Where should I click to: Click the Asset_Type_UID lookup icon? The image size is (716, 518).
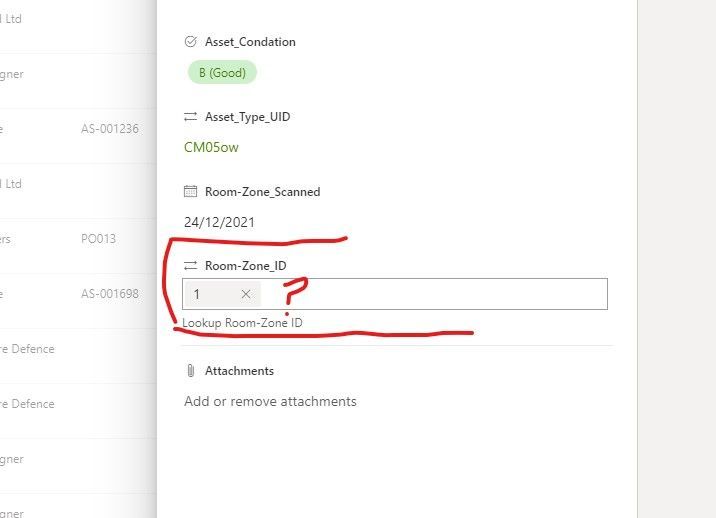click(x=191, y=117)
